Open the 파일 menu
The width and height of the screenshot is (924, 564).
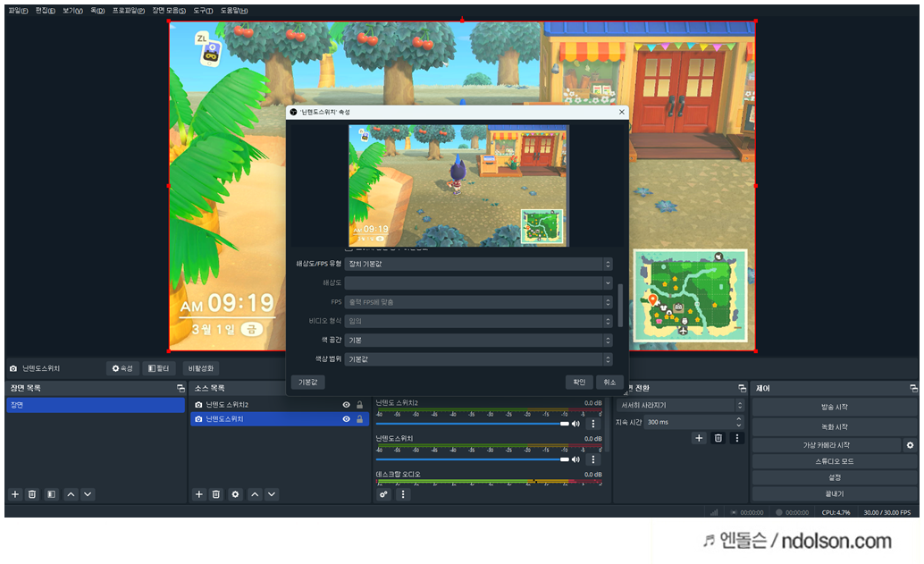coord(18,11)
